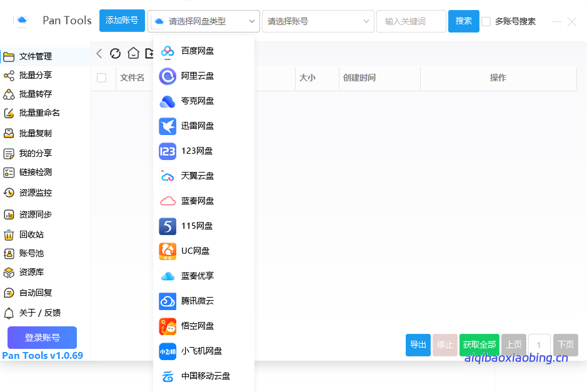Click the Pan Tools cloud logo
The height and width of the screenshot is (392, 587).
(22, 21)
